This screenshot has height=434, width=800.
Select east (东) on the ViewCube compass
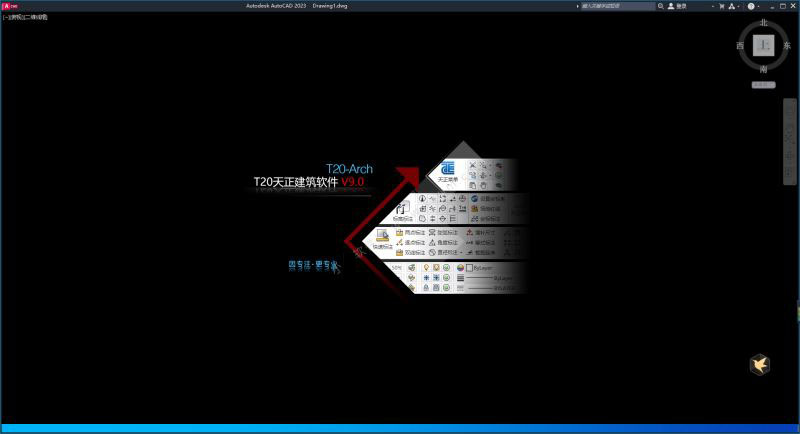pyautogui.click(x=787, y=46)
